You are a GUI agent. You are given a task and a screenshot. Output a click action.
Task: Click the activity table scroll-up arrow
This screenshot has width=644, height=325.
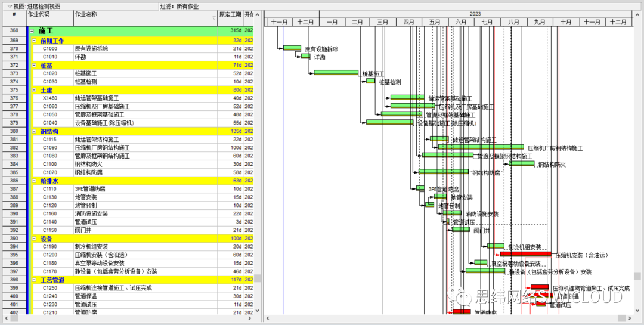click(x=258, y=15)
